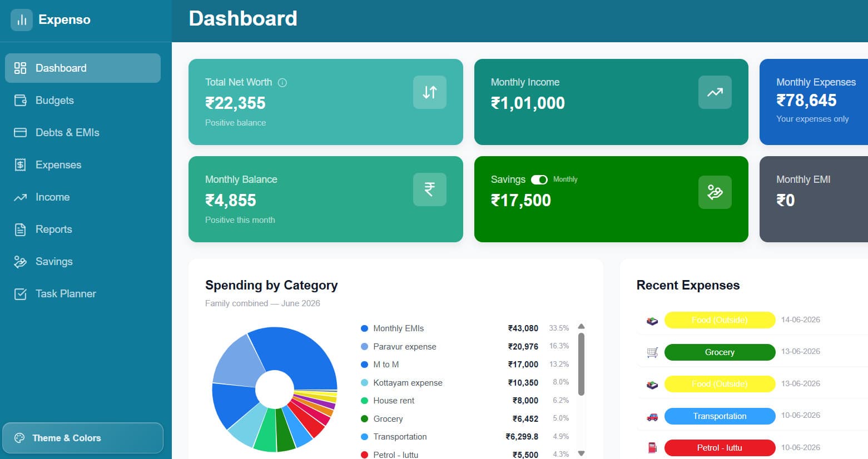Click the M to M category label
Image resolution: width=868 pixels, height=459 pixels.
click(x=386, y=365)
